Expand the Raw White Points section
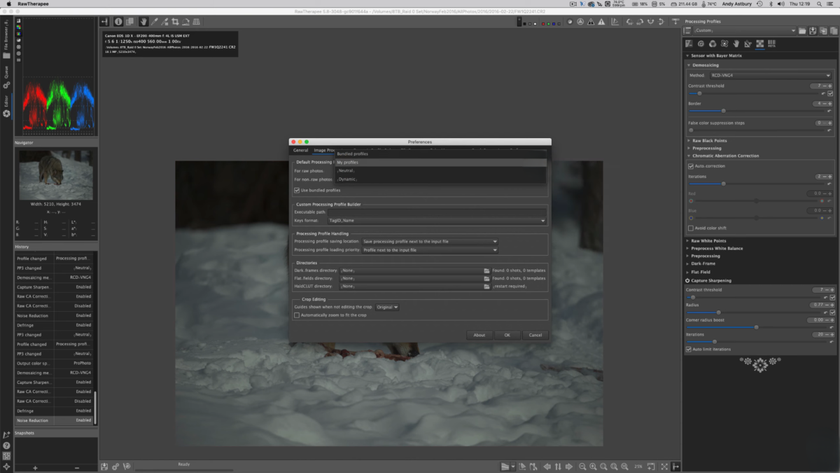The height and width of the screenshot is (473, 840). click(709, 241)
